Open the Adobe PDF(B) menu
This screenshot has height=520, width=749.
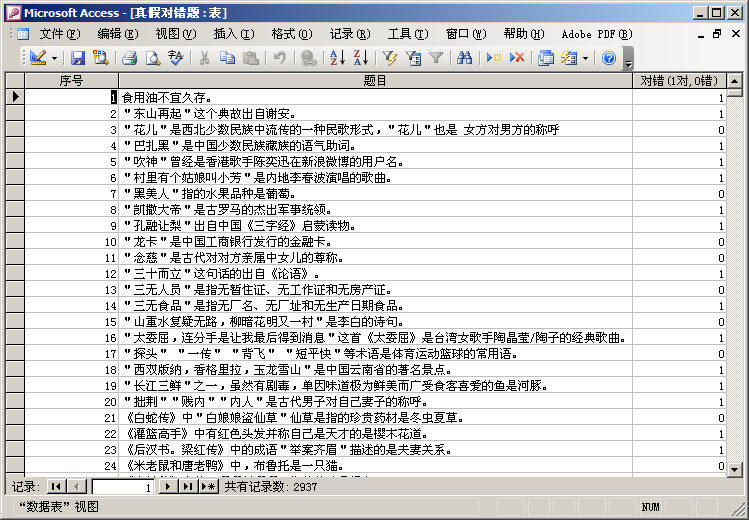[597, 34]
